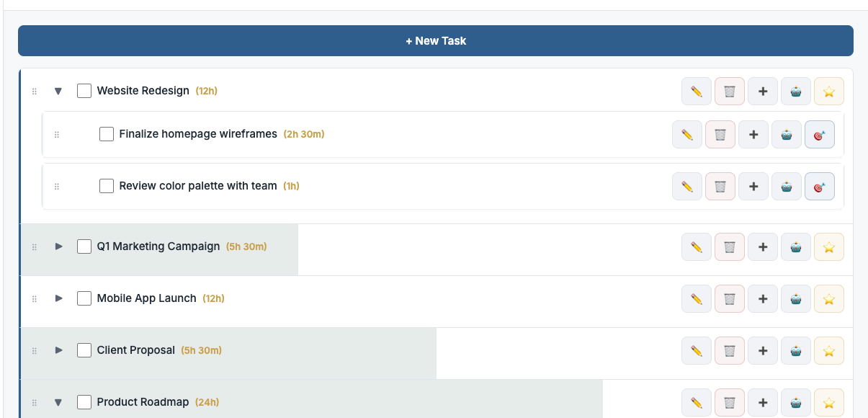This screenshot has width=868, height=418.
Task: Click the robot assistant icon for Mobile App Launch
Action: click(795, 298)
